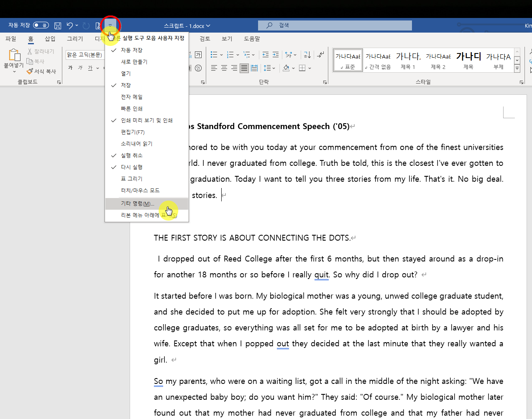
Task: Open the 도움말 ribbon tab
Action: pos(252,38)
